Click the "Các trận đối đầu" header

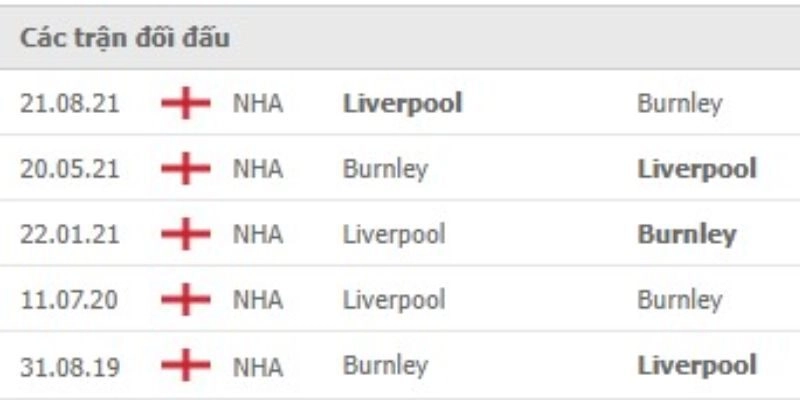click(x=126, y=39)
